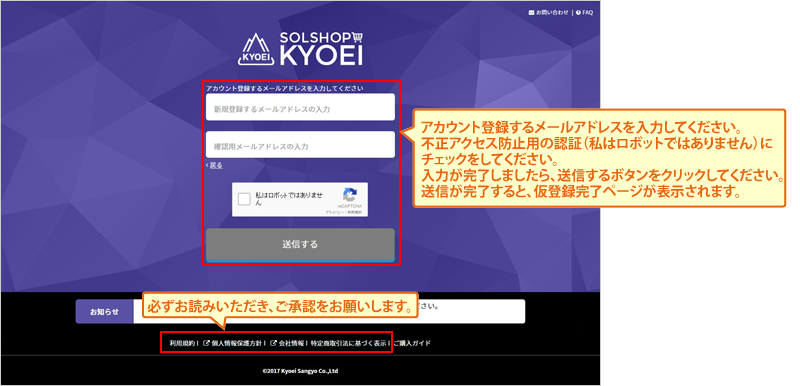
Task: Focus the 確認用メールアドレス input field
Action: (300, 145)
